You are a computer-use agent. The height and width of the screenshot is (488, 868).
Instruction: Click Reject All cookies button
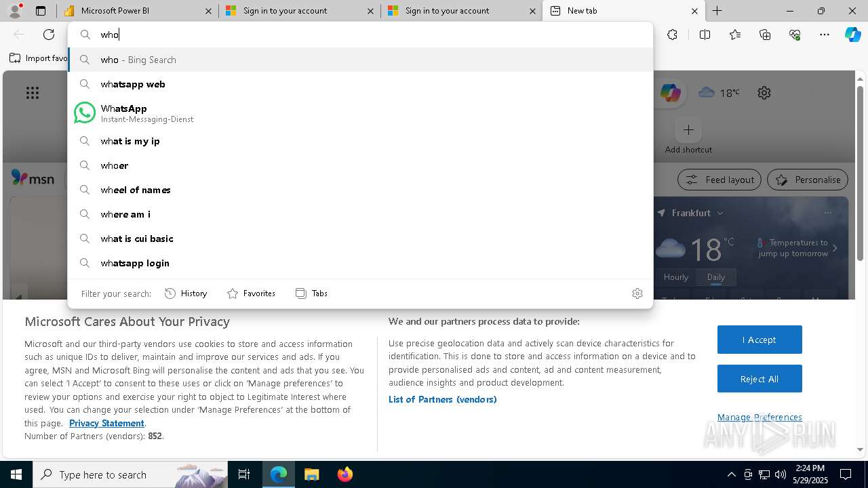coord(759,379)
